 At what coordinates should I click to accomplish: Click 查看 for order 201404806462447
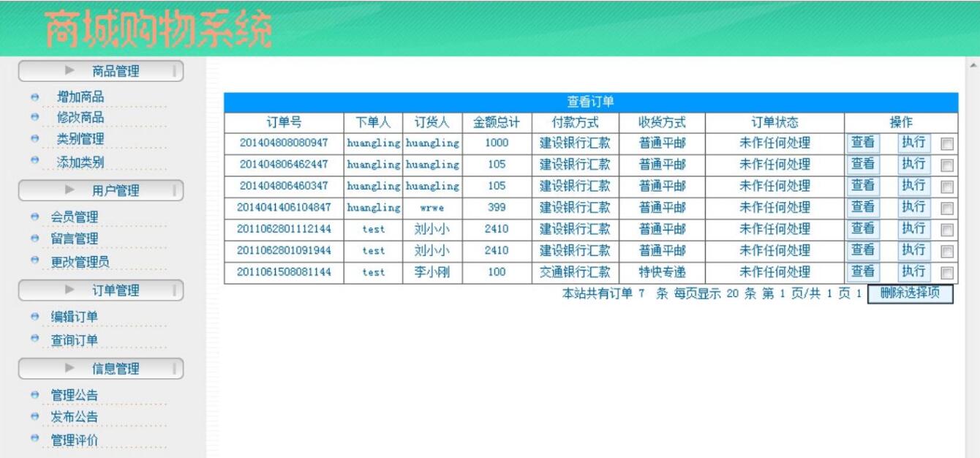863,163
